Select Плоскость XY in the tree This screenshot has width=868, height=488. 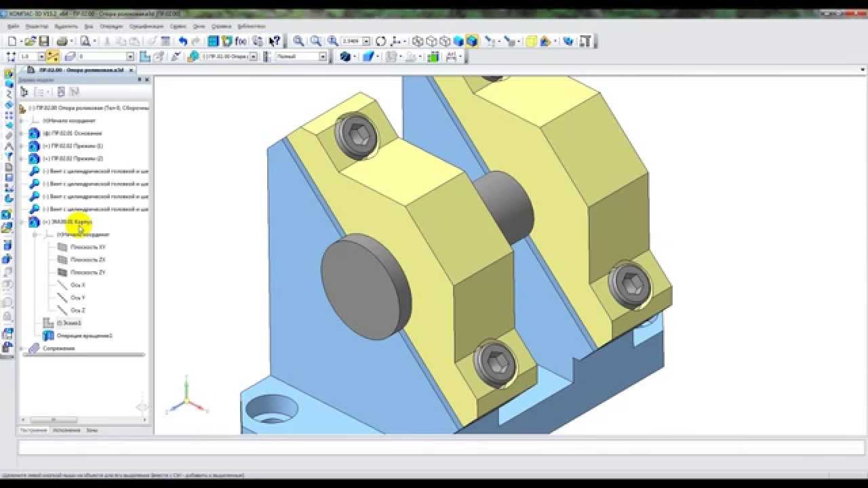click(x=87, y=247)
